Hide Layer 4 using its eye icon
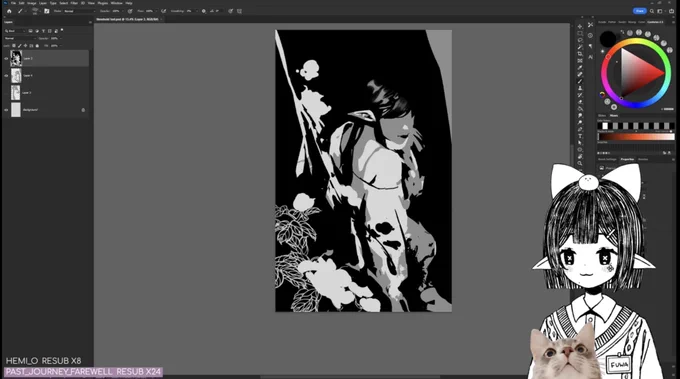 click(x=6, y=75)
